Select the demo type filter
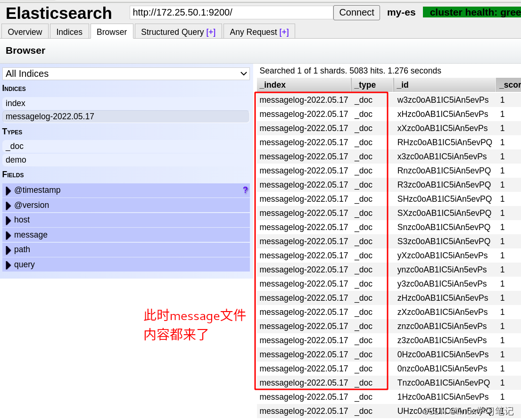Viewport: 521px width, 420px height. pos(125,160)
